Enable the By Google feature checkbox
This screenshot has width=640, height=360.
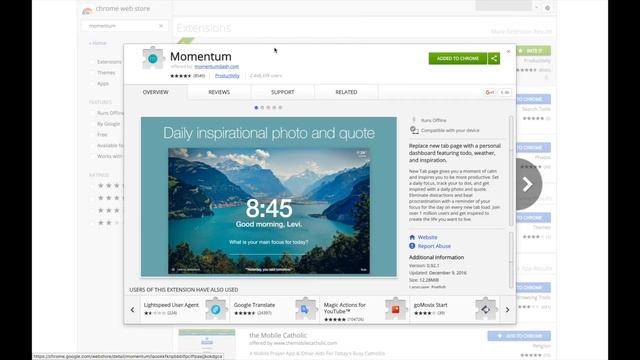(x=92, y=124)
